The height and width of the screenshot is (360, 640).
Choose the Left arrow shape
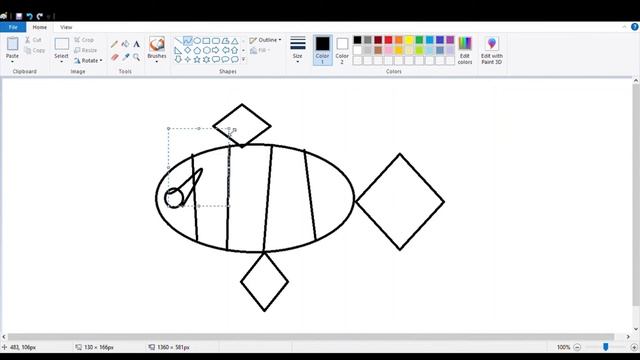click(x=225, y=50)
